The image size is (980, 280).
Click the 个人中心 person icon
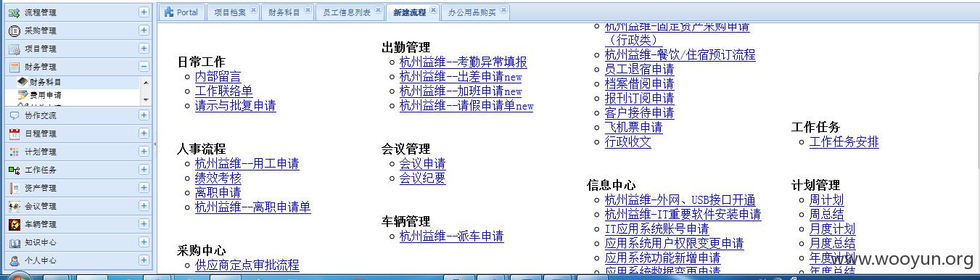point(14,260)
